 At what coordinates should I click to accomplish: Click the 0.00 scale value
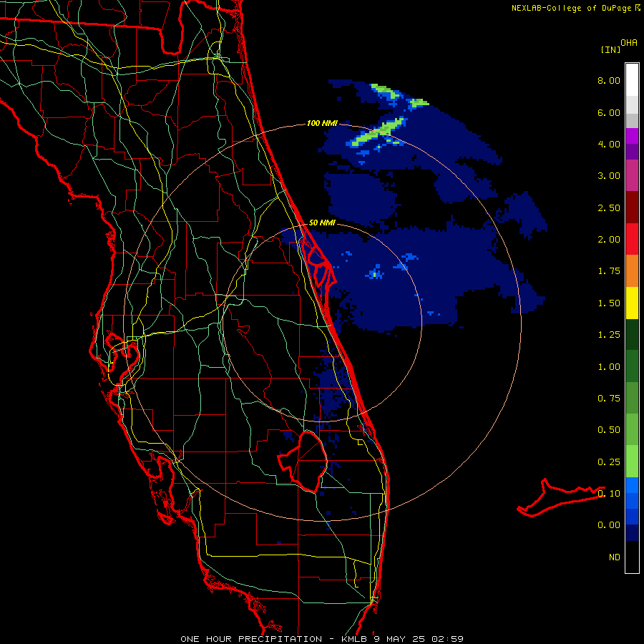(609, 525)
